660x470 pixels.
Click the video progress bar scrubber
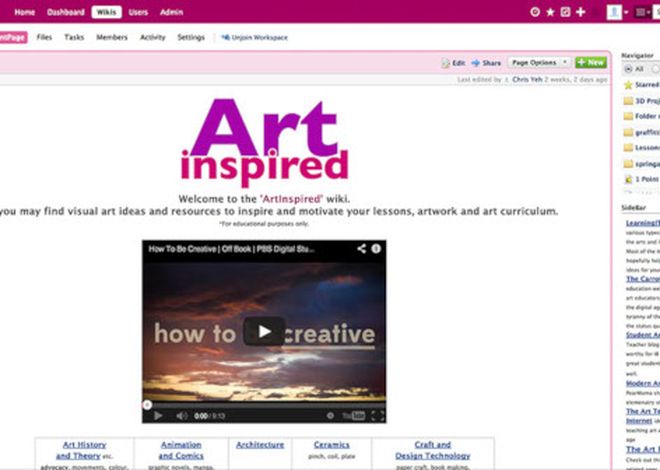coord(147,405)
